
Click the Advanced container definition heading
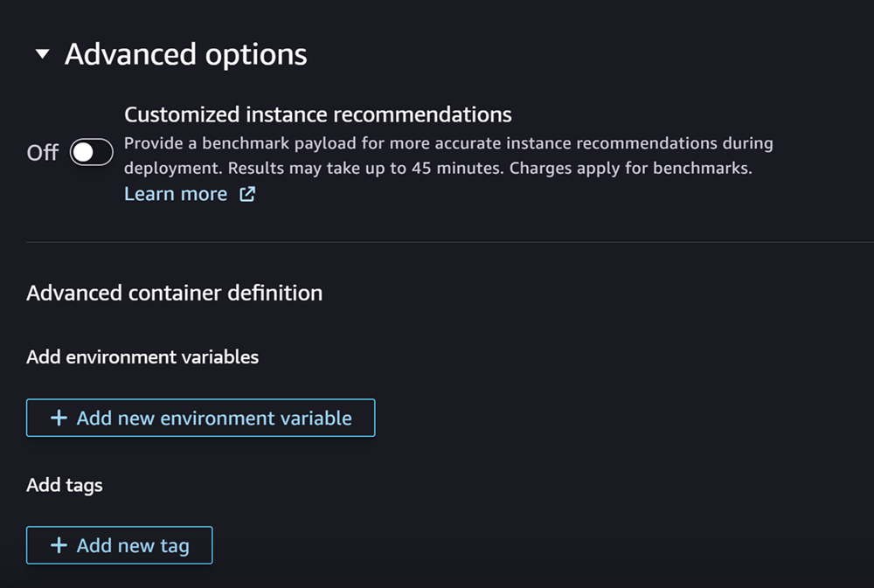174,293
